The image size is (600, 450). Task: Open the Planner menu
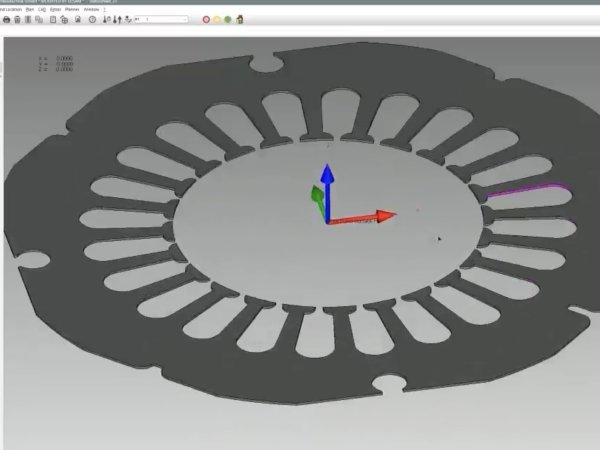coord(72,9)
